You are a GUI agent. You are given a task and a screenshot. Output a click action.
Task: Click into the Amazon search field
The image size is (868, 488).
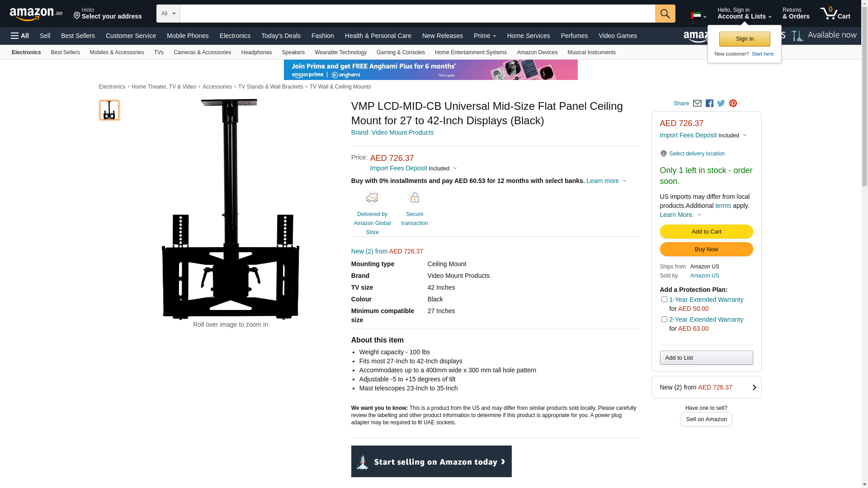tap(417, 14)
